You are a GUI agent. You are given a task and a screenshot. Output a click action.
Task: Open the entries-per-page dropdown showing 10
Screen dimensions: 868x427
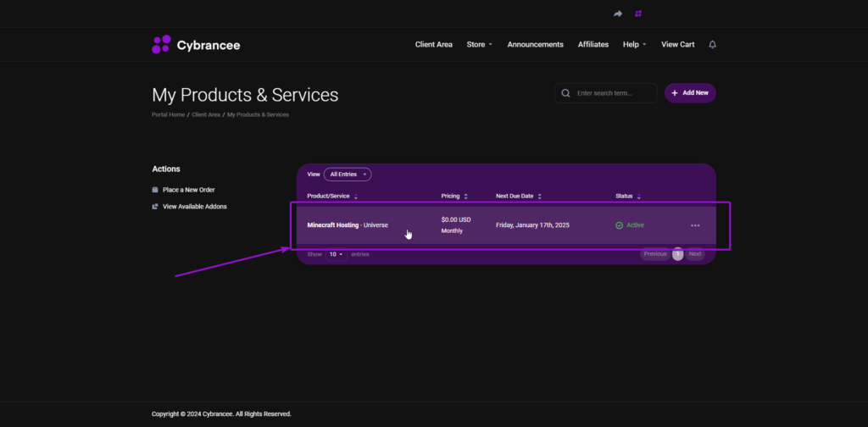[x=337, y=254]
